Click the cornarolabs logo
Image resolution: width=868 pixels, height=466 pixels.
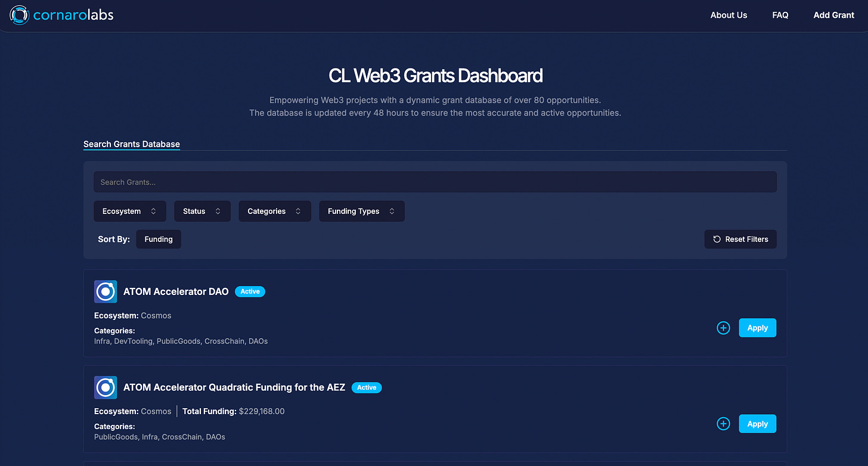(x=61, y=15)
